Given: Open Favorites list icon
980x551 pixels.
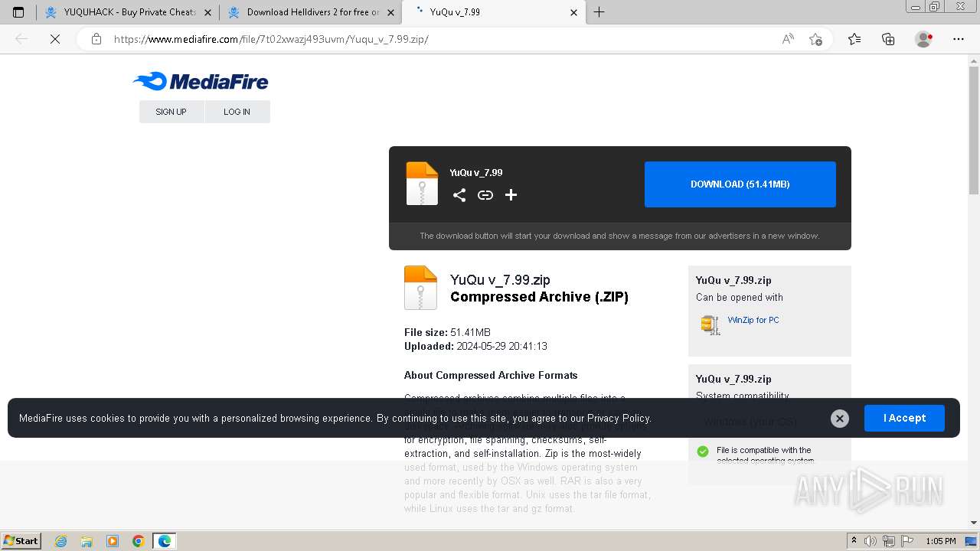Looking at the screenshot, I should (854, 39).
